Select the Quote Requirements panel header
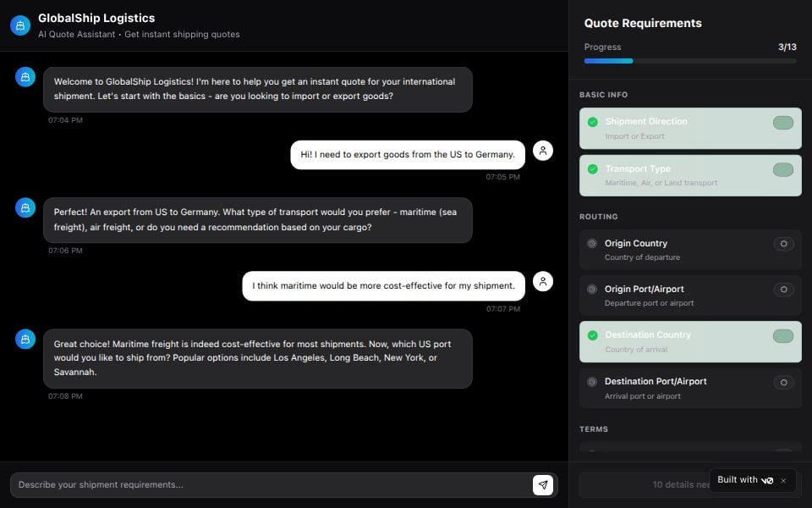The height and width of the screenshot is (508, 812). click(x=641, y=23)
